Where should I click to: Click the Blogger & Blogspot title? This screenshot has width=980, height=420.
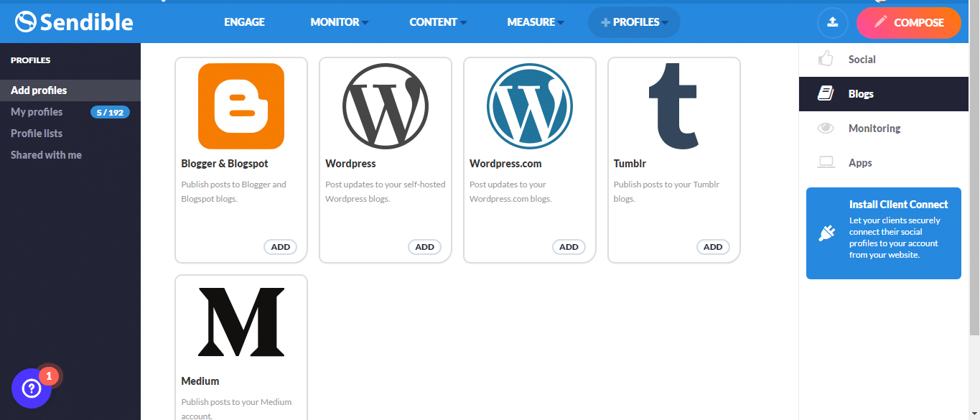[225, 164]
